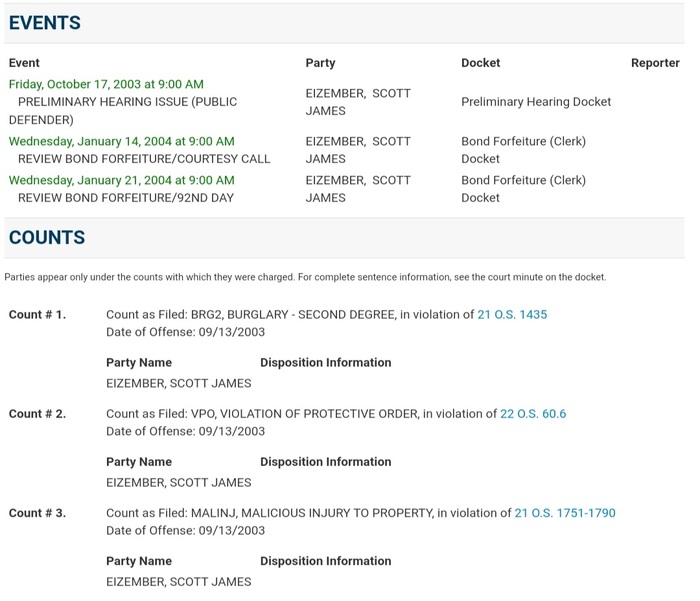This screenshot has width=700, height=601.
Task: Select the Party column header
Action: pyautogui.click(x=320, y=63)
